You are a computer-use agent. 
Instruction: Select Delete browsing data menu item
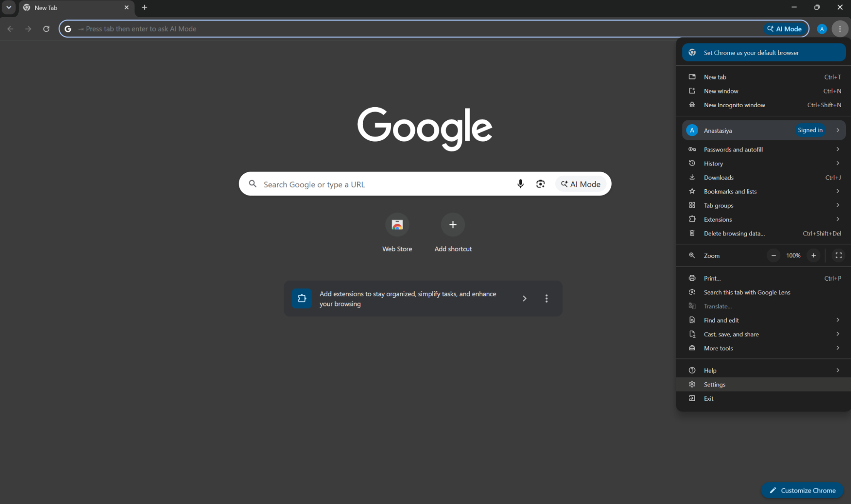pos(764,233)
